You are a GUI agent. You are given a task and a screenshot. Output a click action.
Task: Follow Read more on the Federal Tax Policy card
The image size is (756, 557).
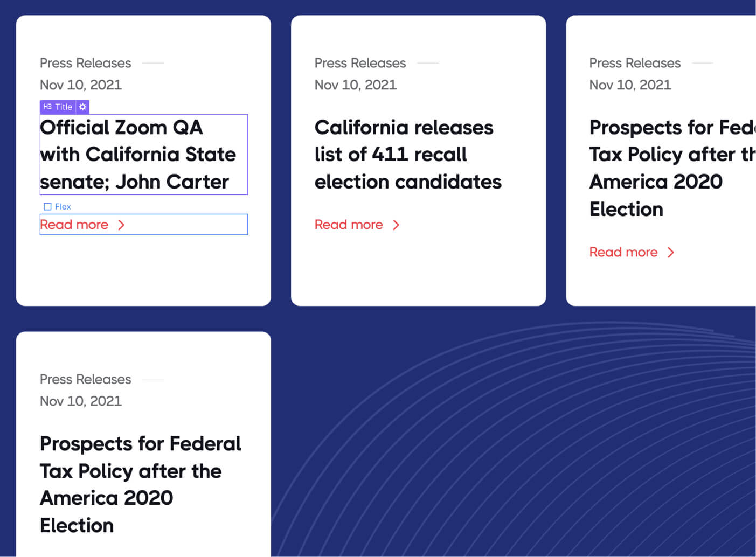[623, 252]
